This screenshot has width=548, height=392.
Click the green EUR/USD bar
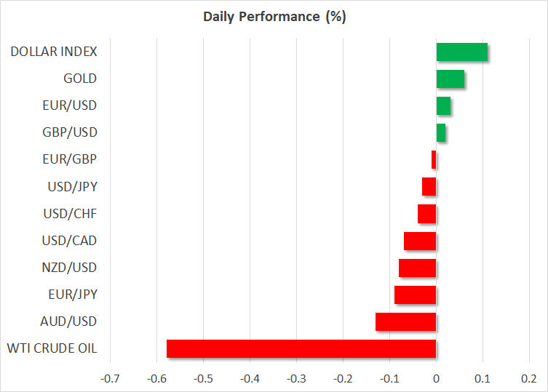point(442,105)
